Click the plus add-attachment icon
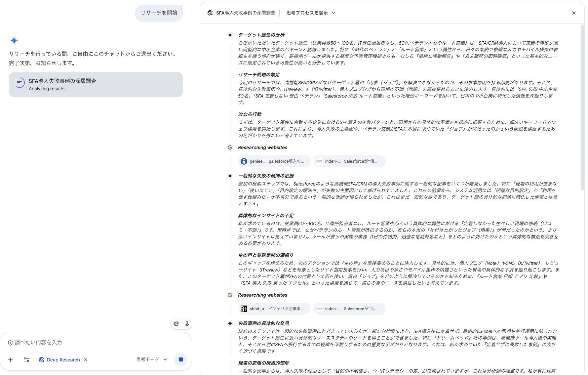 (x=11, y=360)
